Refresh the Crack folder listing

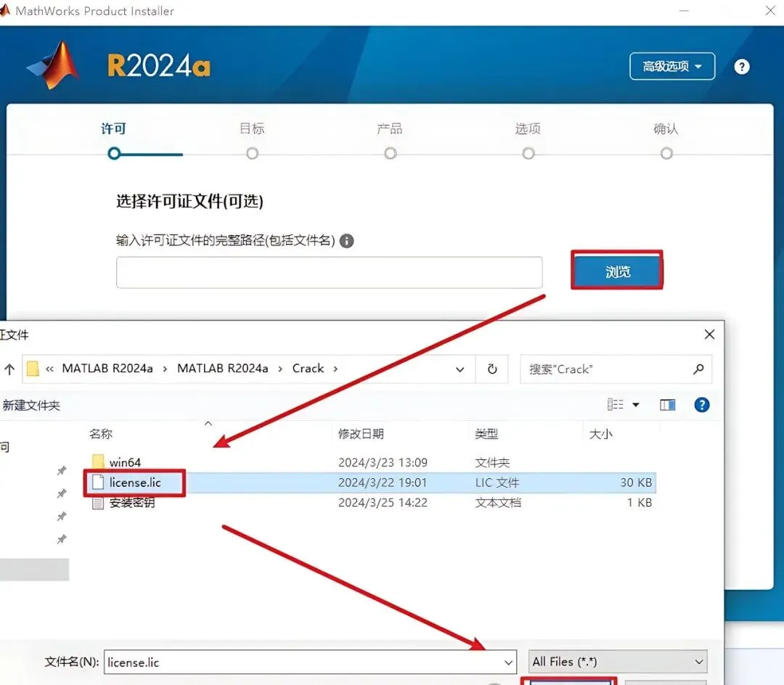click(492, 369)
